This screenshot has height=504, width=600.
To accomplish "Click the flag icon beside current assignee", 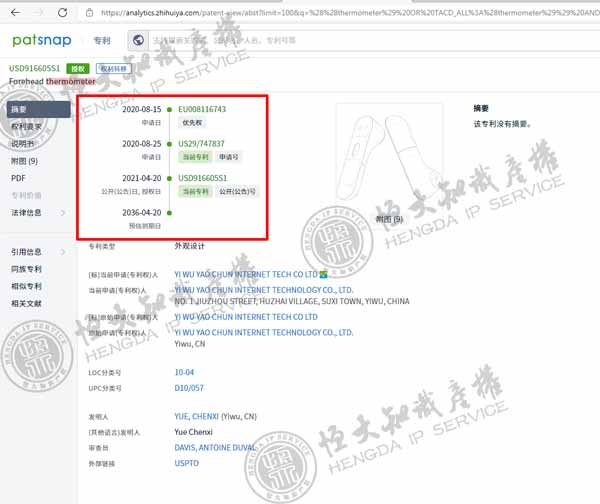I will (324, 274).
